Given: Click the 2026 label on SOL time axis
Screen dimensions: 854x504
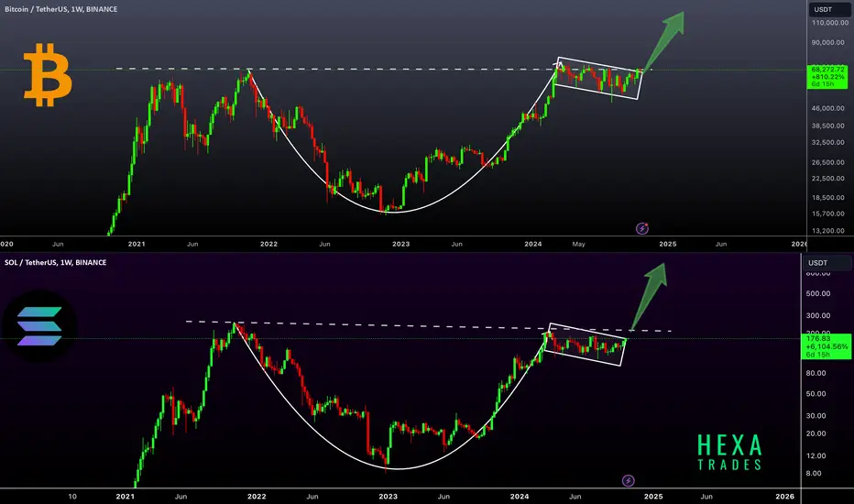Looking at the screenshot, I should tap(785, 497).
